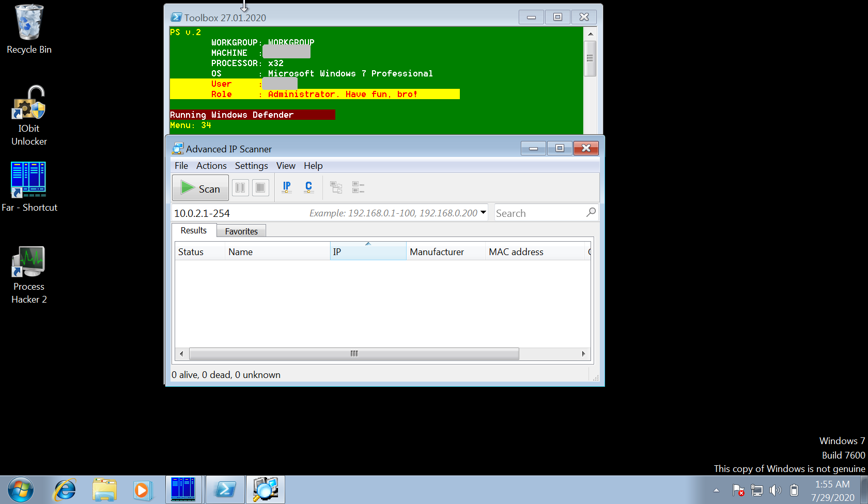Click the Collapse all toolbar icon

[x=358, y=187]
